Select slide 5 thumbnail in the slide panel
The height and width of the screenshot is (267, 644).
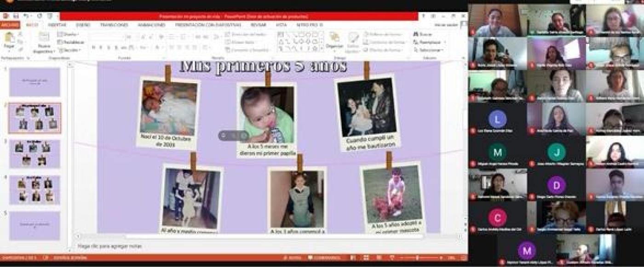pos(34,225)
